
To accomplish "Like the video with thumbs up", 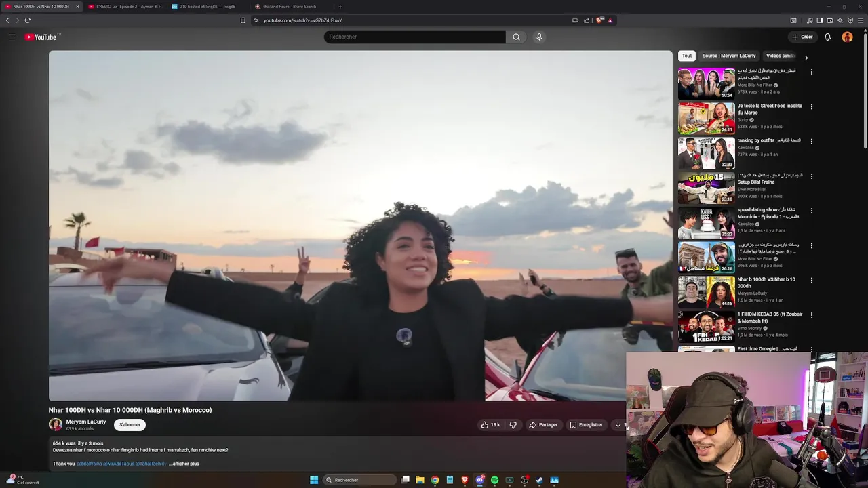I will pyautogui.click(x=490, y=425).
